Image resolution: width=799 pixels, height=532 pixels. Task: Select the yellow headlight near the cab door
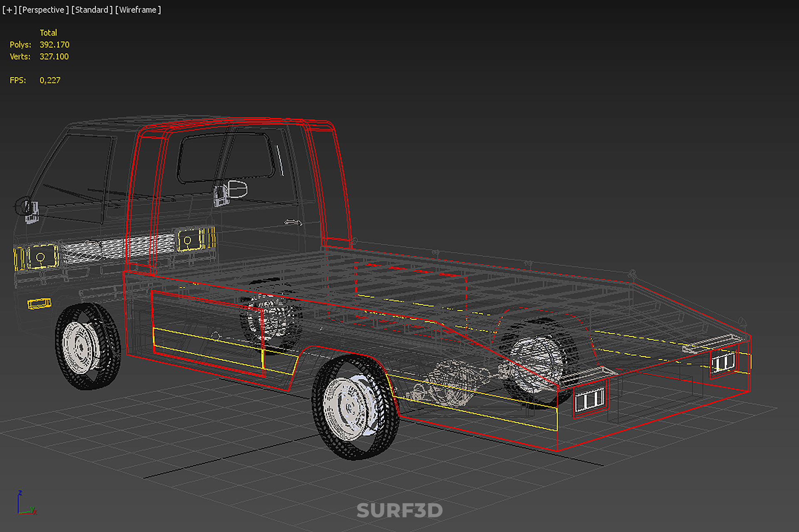click(x=189, y=240)
